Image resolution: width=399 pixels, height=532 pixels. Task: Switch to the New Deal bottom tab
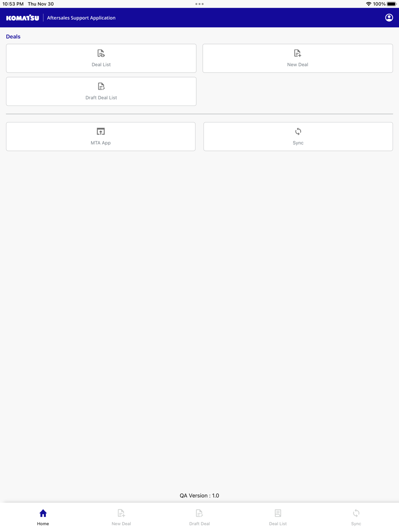point(121,517)
